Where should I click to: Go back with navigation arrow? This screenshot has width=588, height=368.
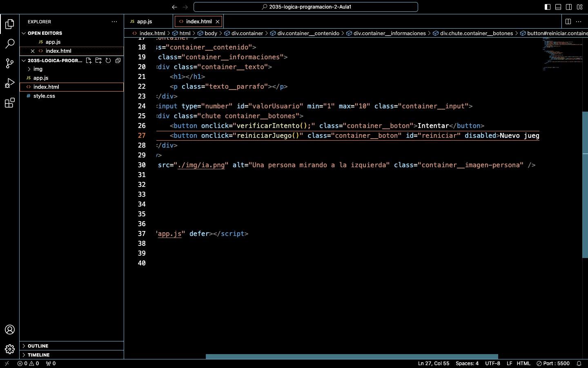pyautogui.click(x=175, y=7)
